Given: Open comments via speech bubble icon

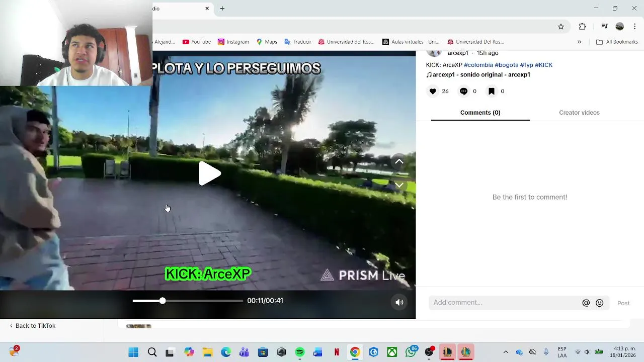Looking at the screenshot, I should pyautogui.click(x=463, y=91).
